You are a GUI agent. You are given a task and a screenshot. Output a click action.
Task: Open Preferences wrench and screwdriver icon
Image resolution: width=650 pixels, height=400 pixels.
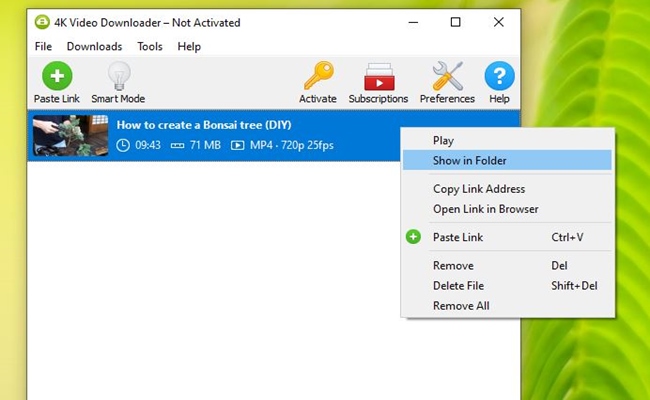click(x=447, y=76)
